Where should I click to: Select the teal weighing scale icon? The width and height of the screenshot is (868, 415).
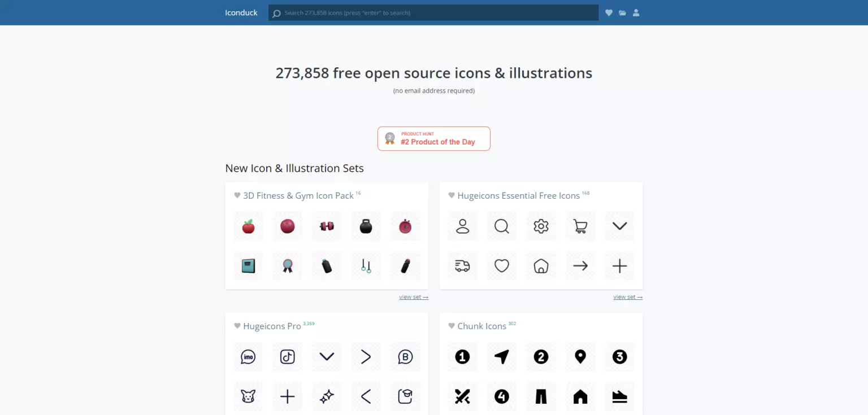point(248,266)
